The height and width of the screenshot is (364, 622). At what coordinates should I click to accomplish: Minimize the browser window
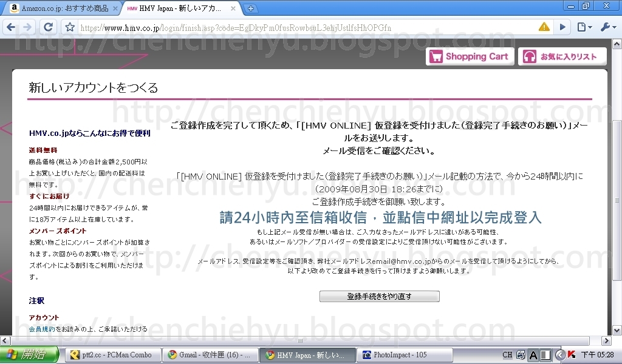pyautogui.click(x=571, y=6)
